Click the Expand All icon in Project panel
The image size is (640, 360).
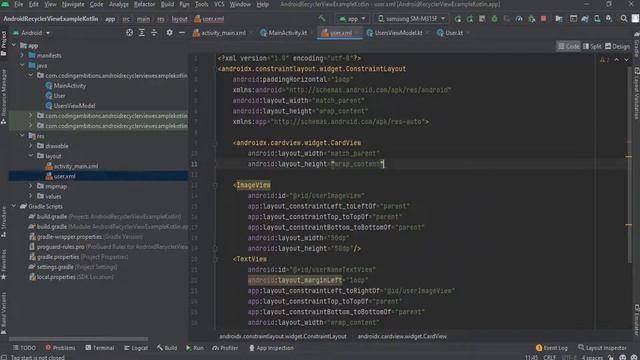pos(142,33)
